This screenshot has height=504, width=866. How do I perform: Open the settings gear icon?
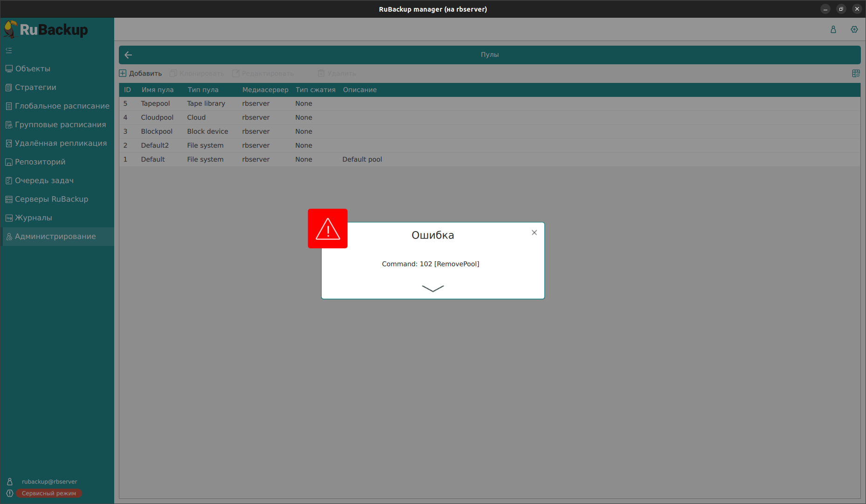(854, 29)
